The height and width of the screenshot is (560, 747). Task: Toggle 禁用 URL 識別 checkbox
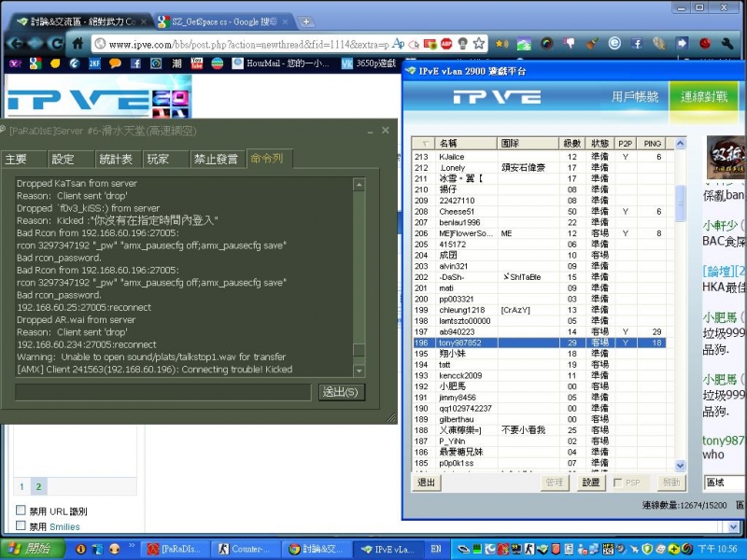click(x=21, y=510)
